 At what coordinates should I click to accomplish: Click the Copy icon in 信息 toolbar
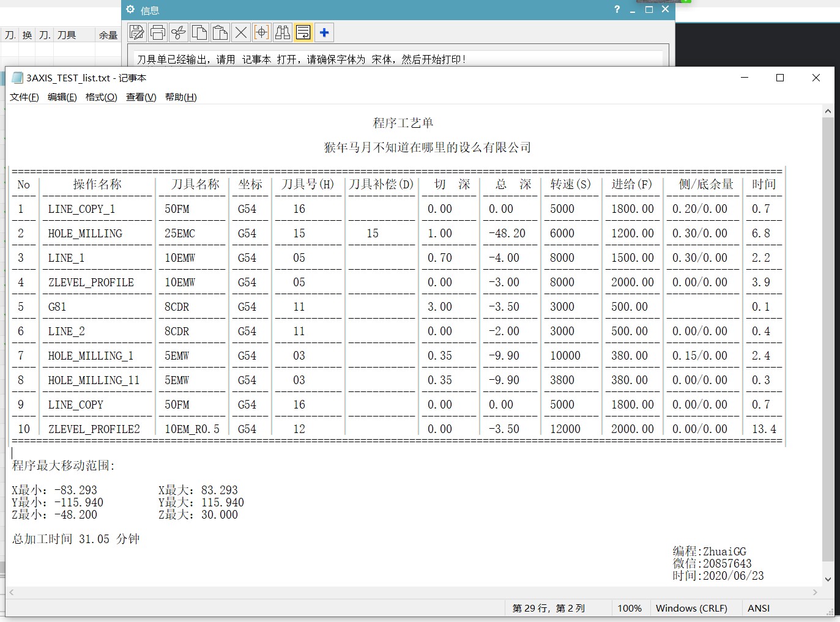pyautogui.click(x=199, y=32)
